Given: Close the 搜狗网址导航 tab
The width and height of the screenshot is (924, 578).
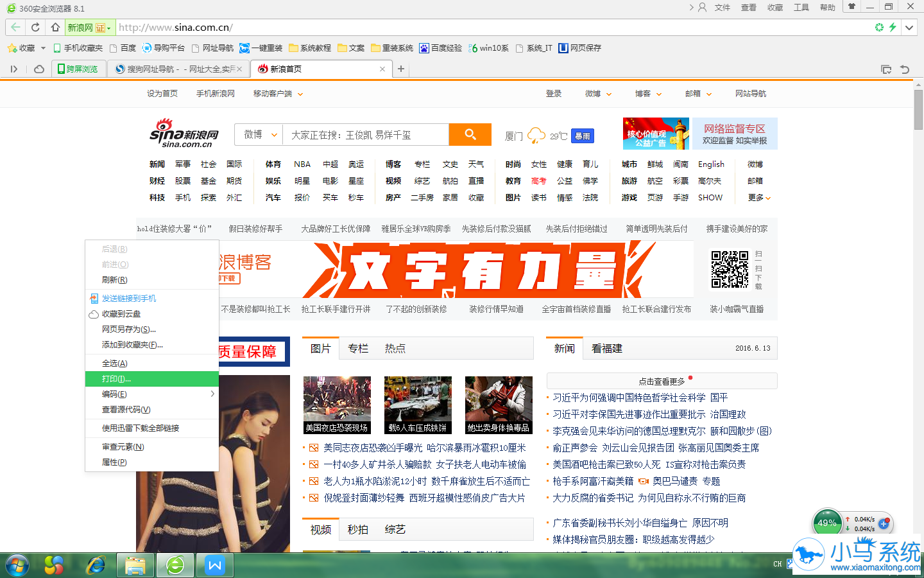Looking at the screenshot, I should [239, 69].
